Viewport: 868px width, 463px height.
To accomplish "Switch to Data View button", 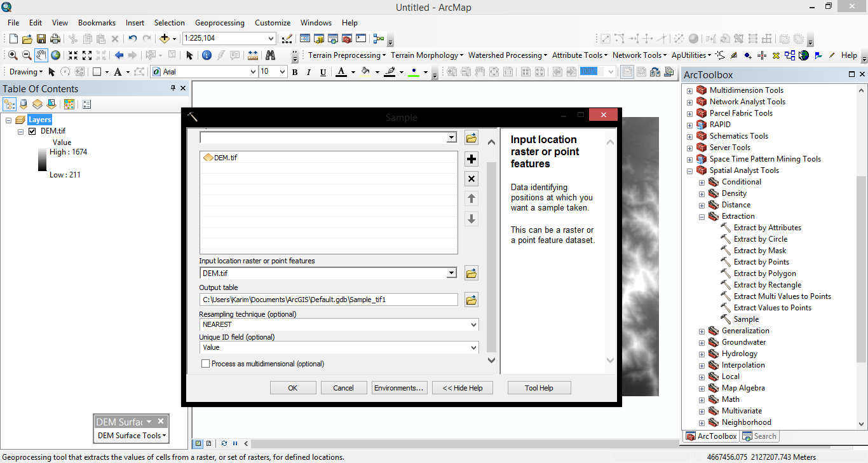I will pyautogui.click(x=198, y=443).
